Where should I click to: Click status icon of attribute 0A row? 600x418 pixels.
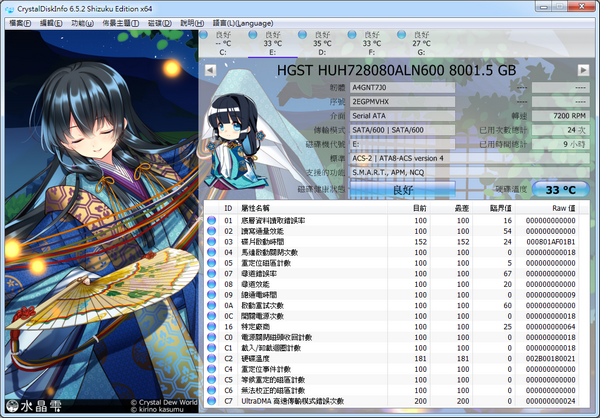click(211, 305)
